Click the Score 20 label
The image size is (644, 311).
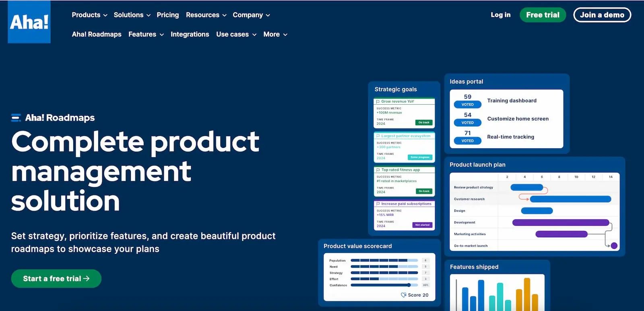(x=418, y=295)
